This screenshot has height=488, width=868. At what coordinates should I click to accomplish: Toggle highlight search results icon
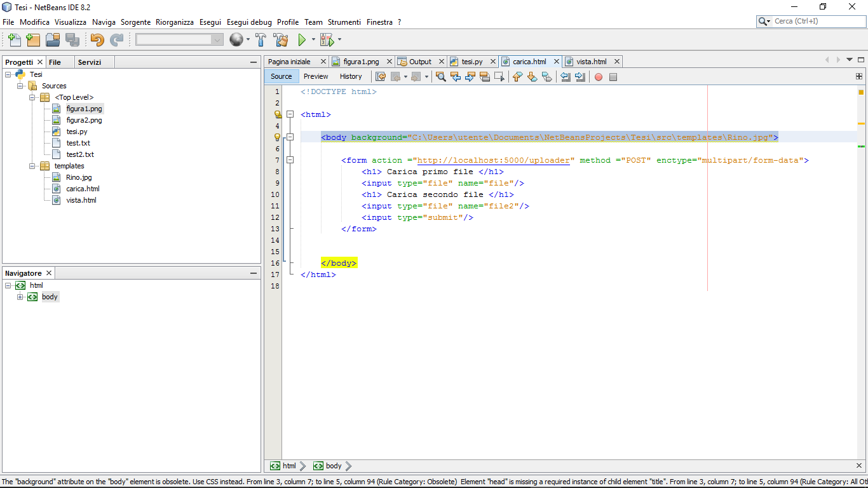click(x=484, y=77)
